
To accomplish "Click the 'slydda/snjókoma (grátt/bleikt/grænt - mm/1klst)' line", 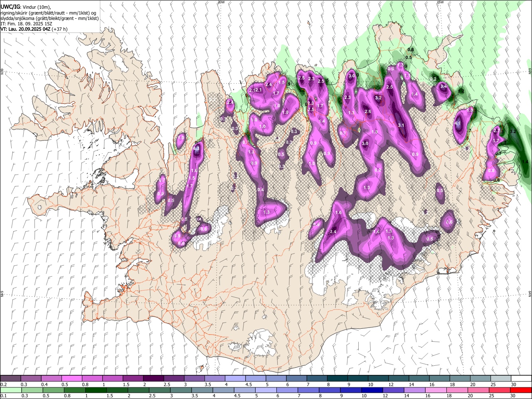I will [49, 18].
